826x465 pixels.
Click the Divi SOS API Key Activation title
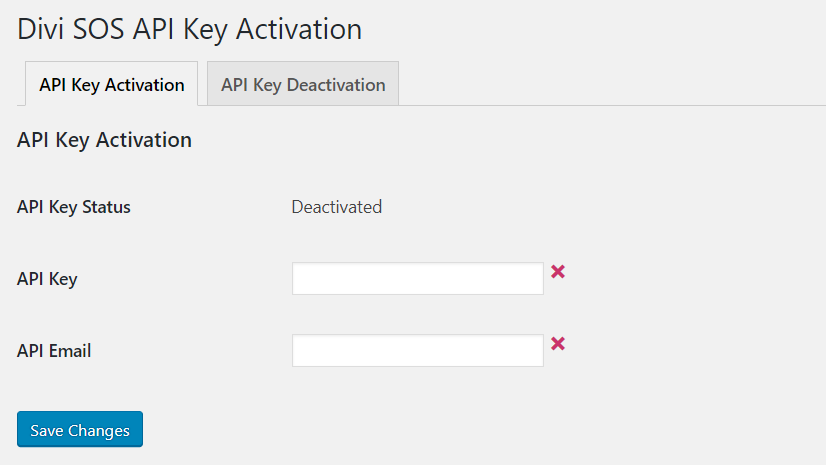pyautogui.click(x=190, y=29)
